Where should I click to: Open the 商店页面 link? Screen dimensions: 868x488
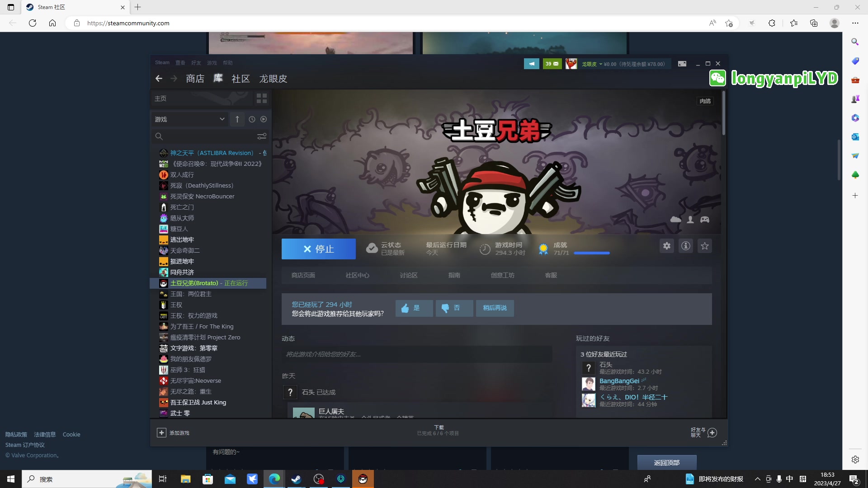(x=303, y=275)
